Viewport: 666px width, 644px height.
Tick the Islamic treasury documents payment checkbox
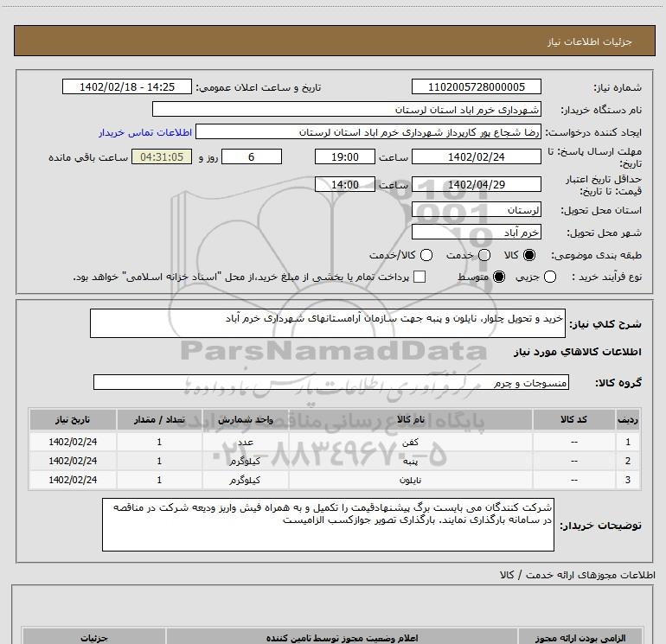[419, 277]
